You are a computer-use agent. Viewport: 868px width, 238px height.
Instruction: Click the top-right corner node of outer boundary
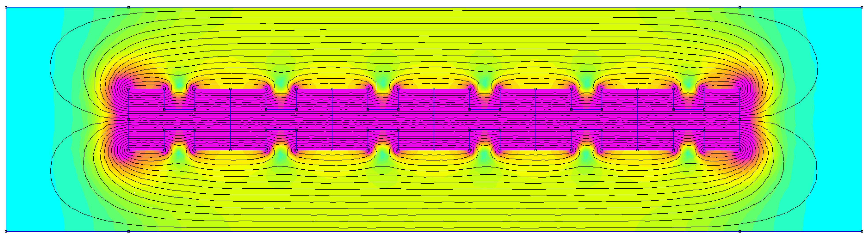862,7
